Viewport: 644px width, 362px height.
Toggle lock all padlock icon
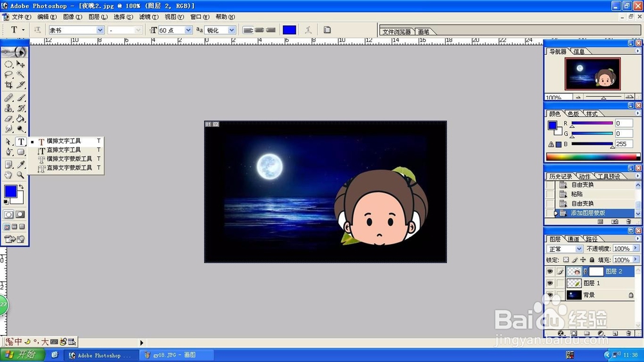point(592,260)
